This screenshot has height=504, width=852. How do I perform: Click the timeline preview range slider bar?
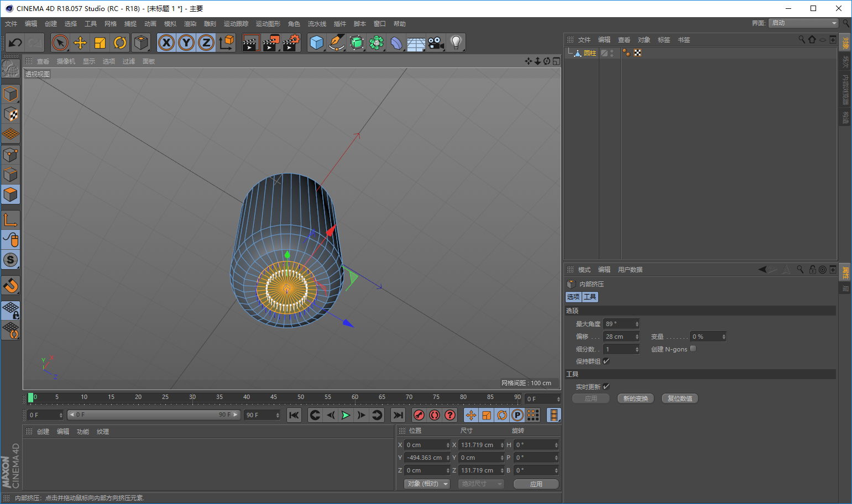point(154,414)
